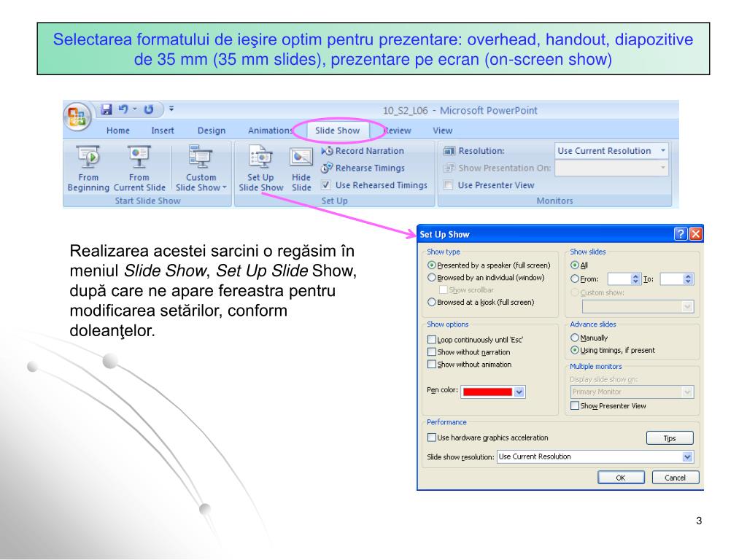Open Set Up Slide Show

[261, 168]
